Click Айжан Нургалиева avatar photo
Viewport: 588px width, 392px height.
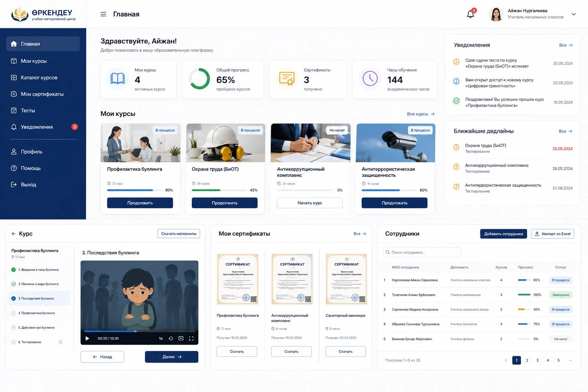496,14
